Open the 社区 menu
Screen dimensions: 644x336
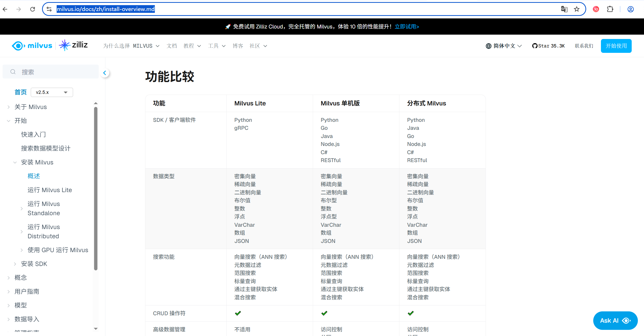[x=258, y=46]
